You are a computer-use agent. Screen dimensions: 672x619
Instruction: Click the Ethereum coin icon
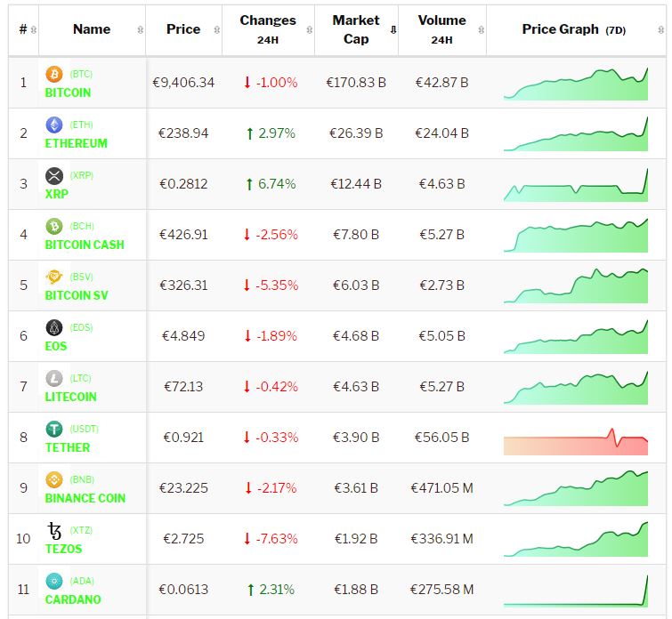pyautogui.click(x=54, y=125)
